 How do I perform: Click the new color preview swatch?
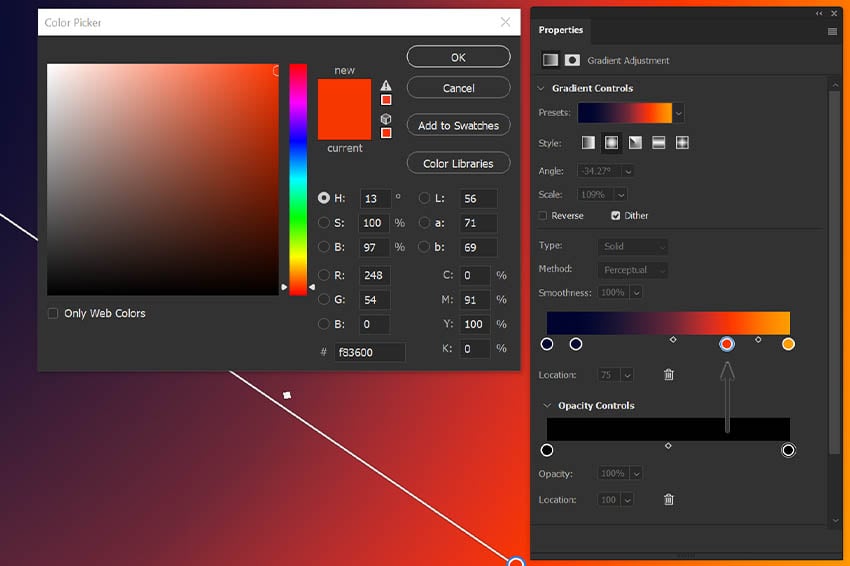[x=344, y=94]
